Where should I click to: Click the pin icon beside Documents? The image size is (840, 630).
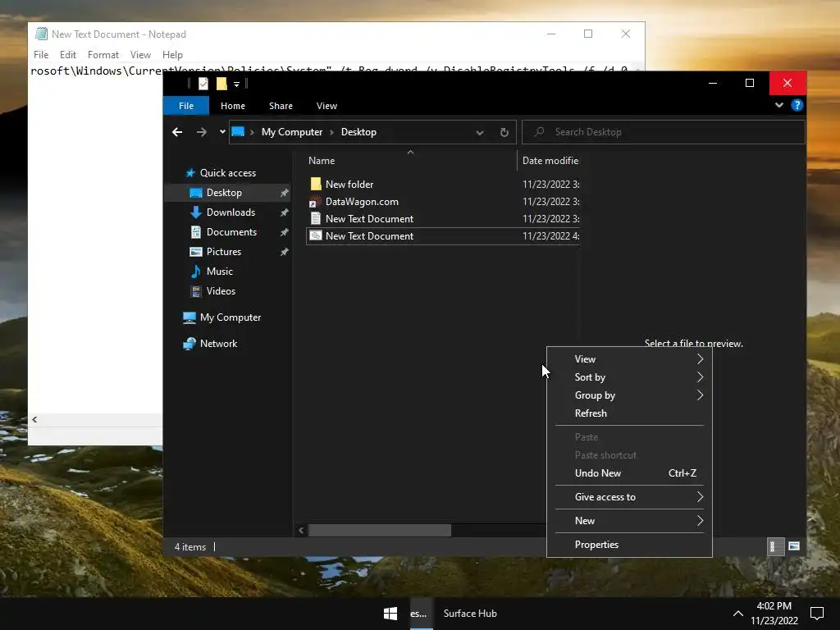(285, 232)
